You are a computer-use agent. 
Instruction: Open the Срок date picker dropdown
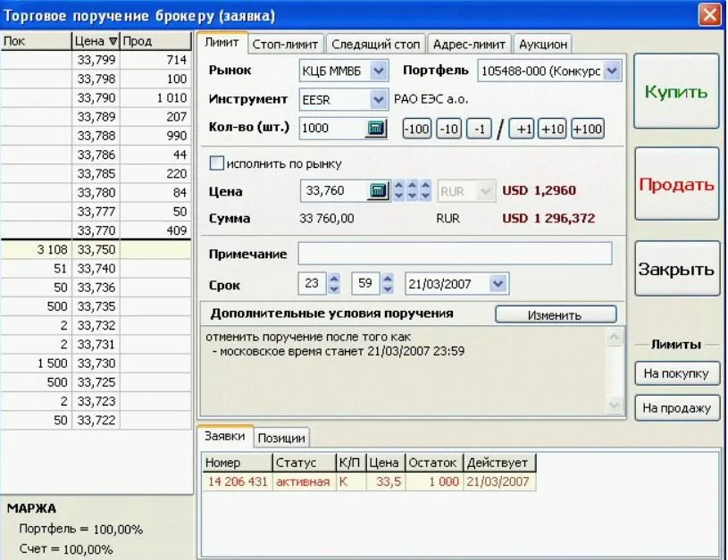(x=498, y=284)
